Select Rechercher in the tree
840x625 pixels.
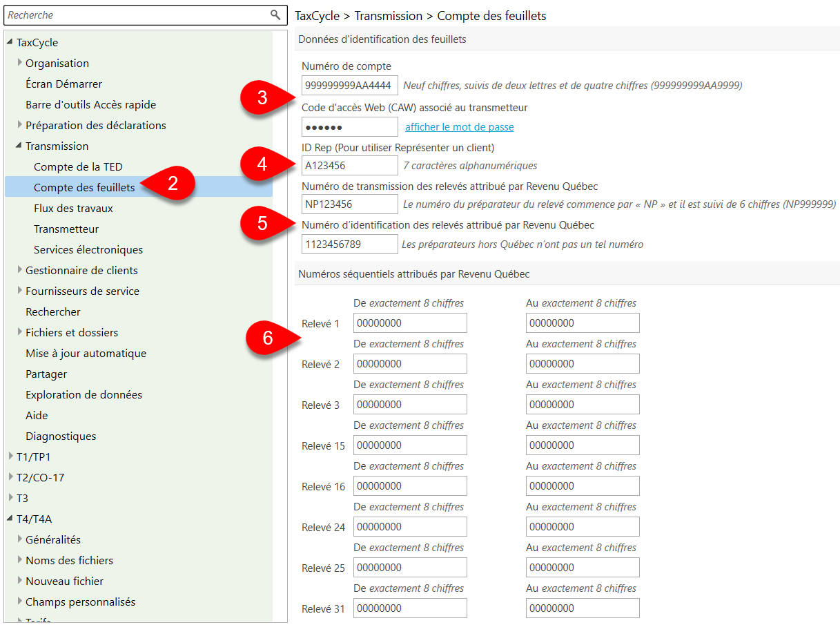click(x=53, y=311)
